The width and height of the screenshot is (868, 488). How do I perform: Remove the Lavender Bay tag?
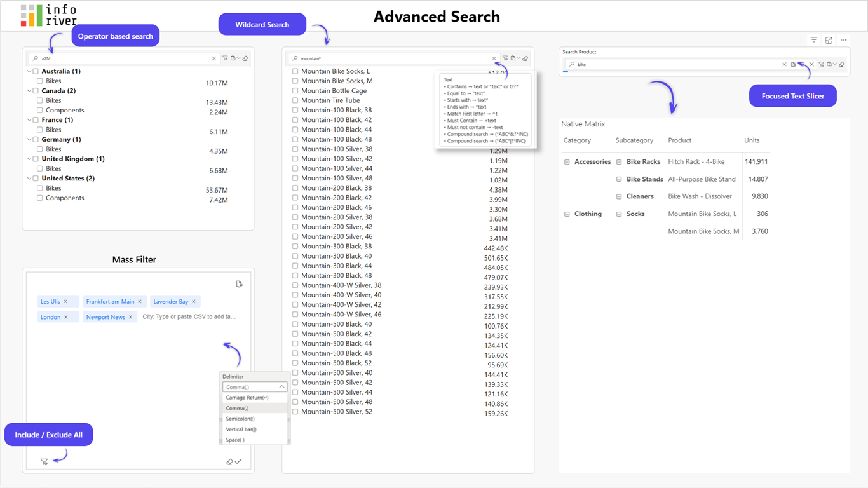pos(194,302)
